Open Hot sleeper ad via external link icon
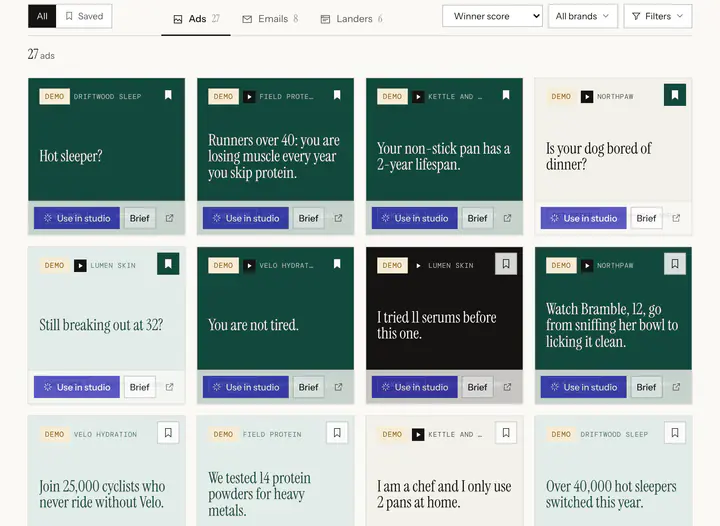 coord(169,218)
